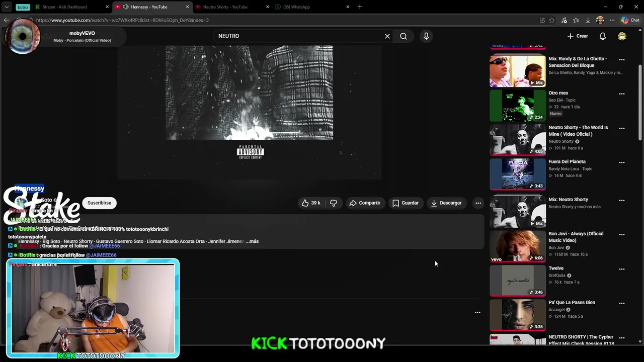Open Arcangel channel link

[x=557, y=310]
